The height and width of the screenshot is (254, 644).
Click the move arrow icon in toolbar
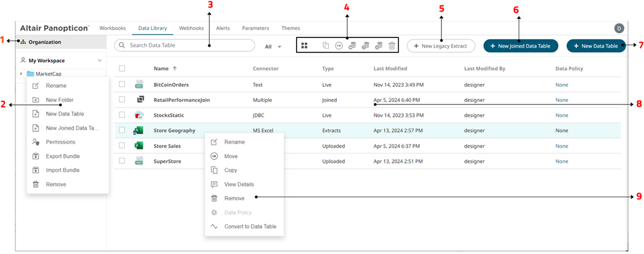pyautogui.click(x=339, y=46)
